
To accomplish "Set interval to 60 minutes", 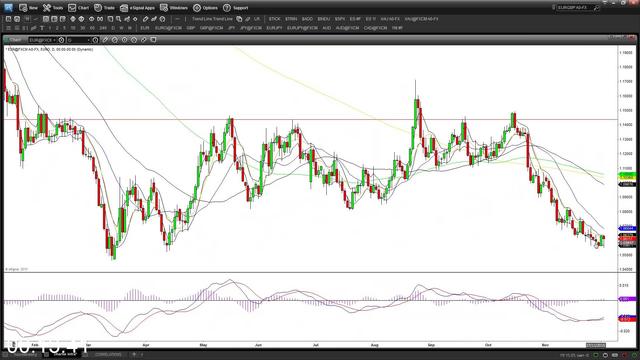I will [x=92, y=28].
